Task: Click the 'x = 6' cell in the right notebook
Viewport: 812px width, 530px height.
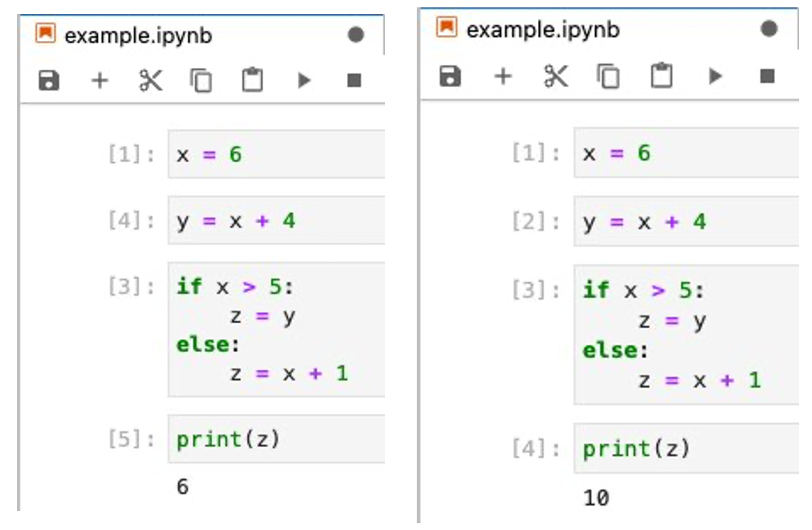Action: tap(686, 153)
